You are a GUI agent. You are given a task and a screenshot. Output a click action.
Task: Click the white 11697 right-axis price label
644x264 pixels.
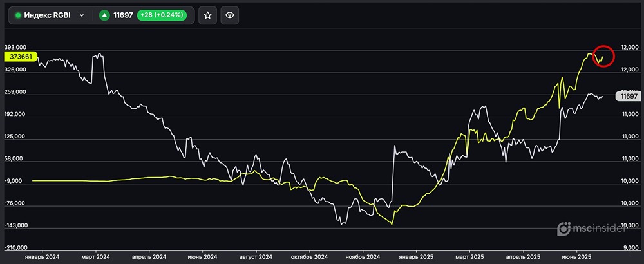[x=627, y=97]
